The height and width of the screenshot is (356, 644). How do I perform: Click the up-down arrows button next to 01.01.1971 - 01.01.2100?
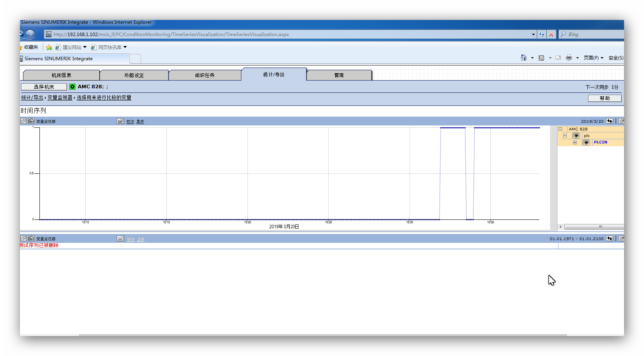pos(610,238)
